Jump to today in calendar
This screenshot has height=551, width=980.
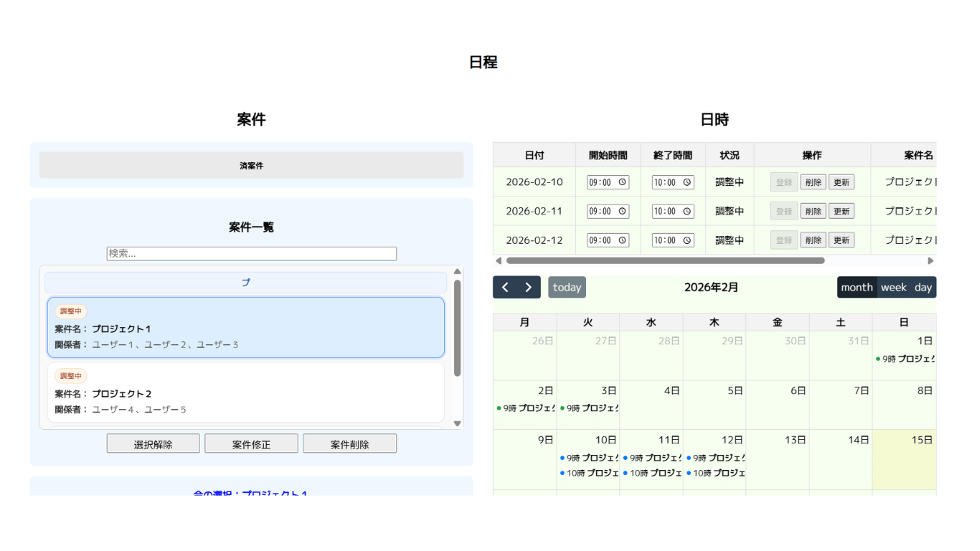pos(567,288)
